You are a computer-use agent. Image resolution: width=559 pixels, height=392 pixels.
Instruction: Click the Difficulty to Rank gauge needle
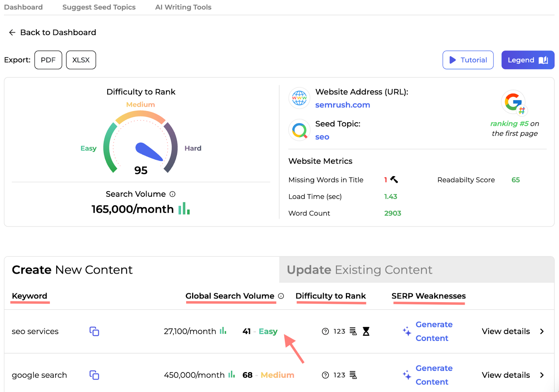click(x=149, y=152)
